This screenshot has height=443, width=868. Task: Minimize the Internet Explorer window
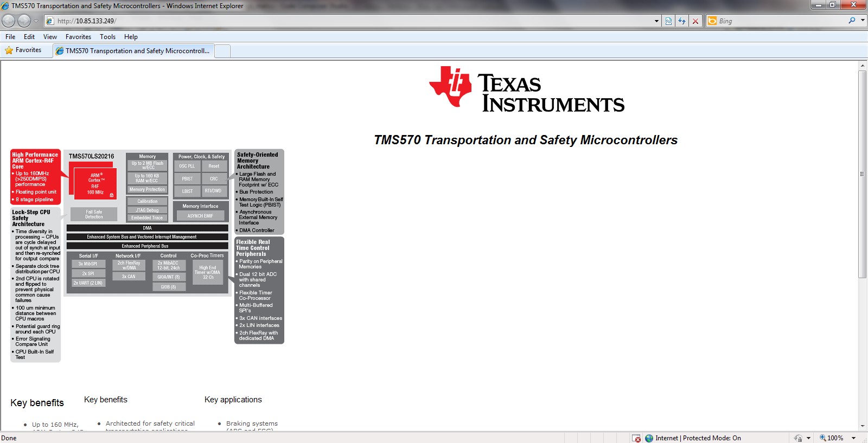click(x=818, y=5)
